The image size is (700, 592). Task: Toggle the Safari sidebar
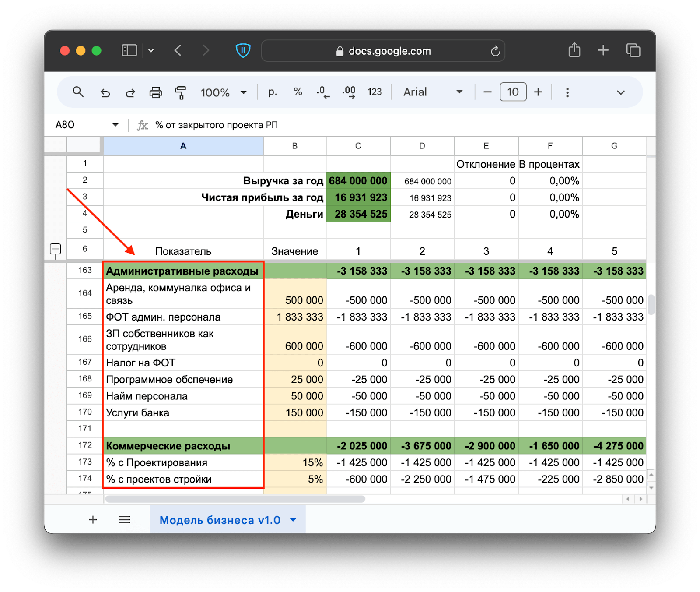[129, 51]
